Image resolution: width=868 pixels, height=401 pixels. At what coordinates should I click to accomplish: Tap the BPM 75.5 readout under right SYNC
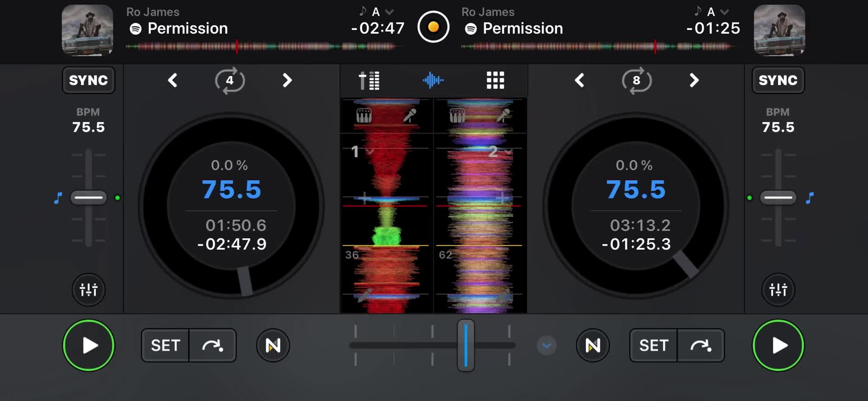coord(778,127)
